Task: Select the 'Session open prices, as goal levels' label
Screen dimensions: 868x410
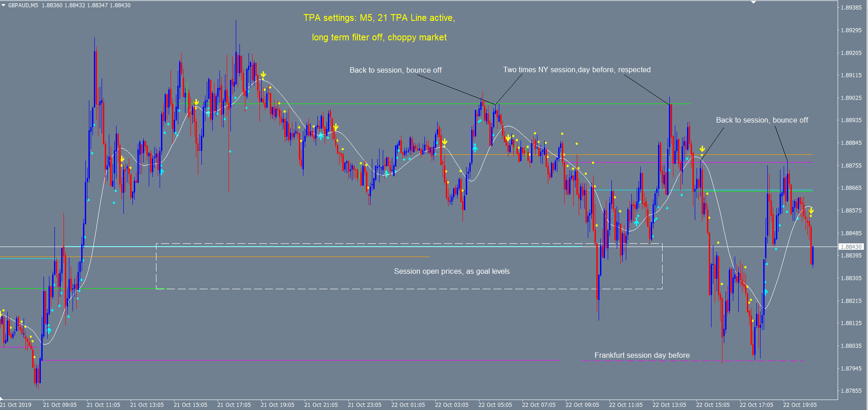Action: point(452,271)
